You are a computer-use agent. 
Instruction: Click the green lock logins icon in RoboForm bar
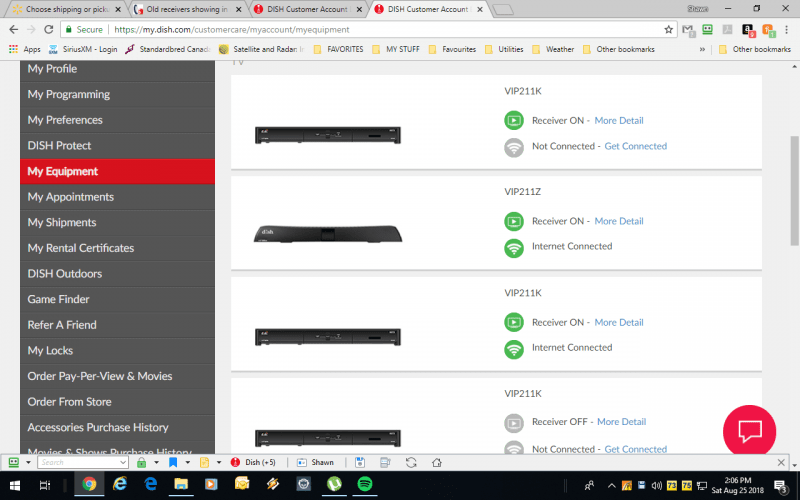tap(141, 462)
